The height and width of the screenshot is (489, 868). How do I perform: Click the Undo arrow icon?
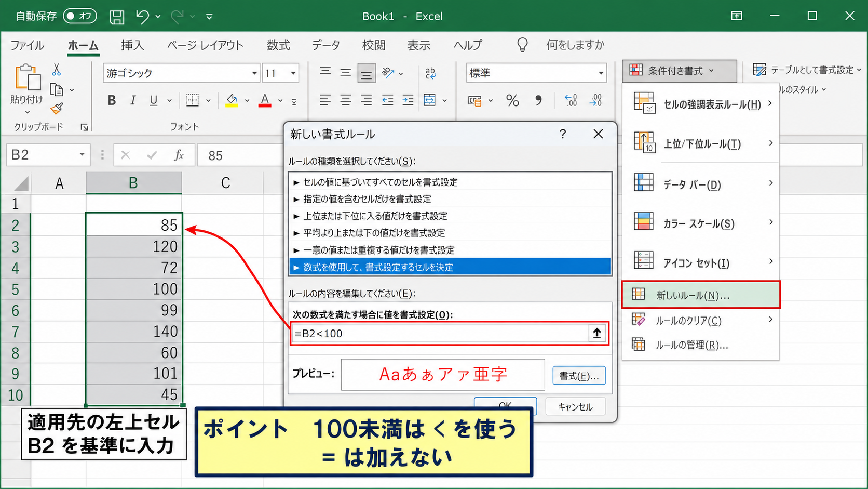point(142,17)
